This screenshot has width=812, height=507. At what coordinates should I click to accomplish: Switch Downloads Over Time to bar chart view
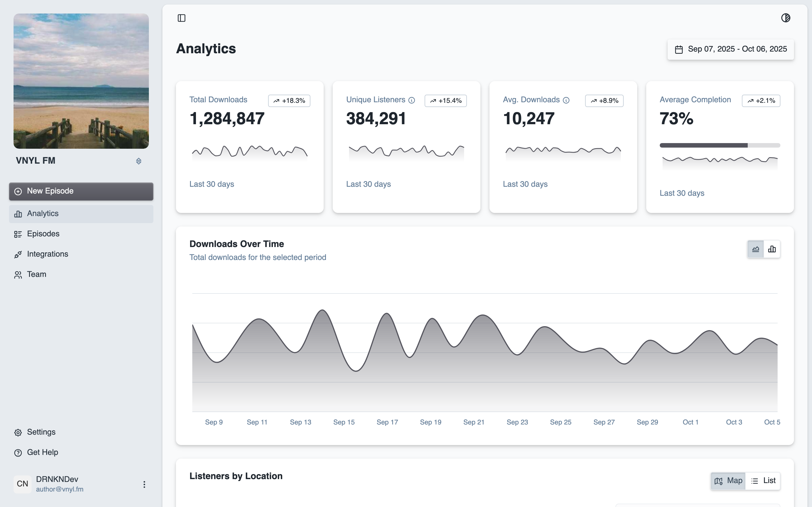point(772,249)
